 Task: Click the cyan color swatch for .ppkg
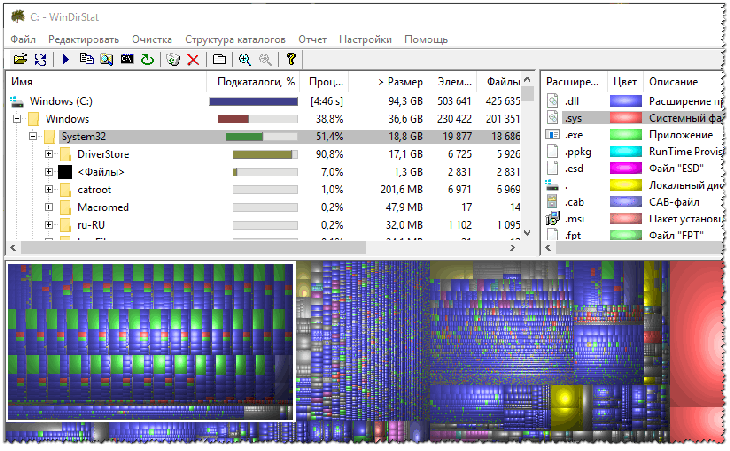[x=626, y=151]
